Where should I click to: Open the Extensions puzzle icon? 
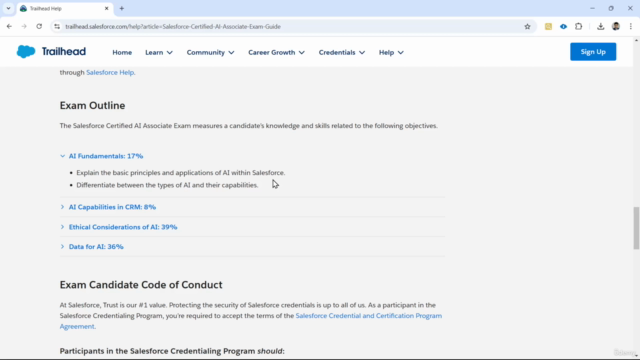point(578,27)
